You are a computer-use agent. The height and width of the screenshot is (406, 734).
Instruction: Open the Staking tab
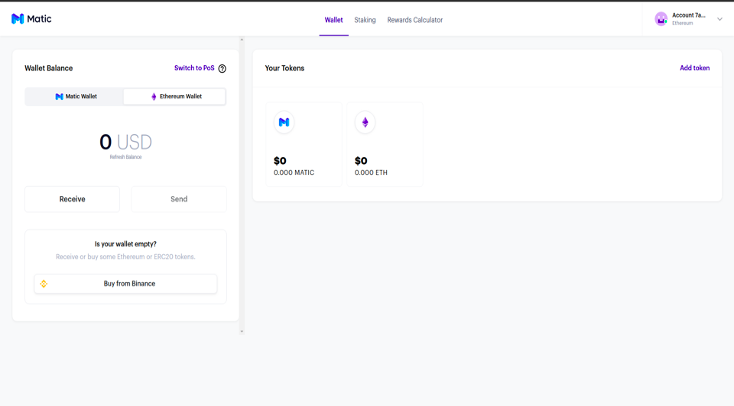coord(365,20)
